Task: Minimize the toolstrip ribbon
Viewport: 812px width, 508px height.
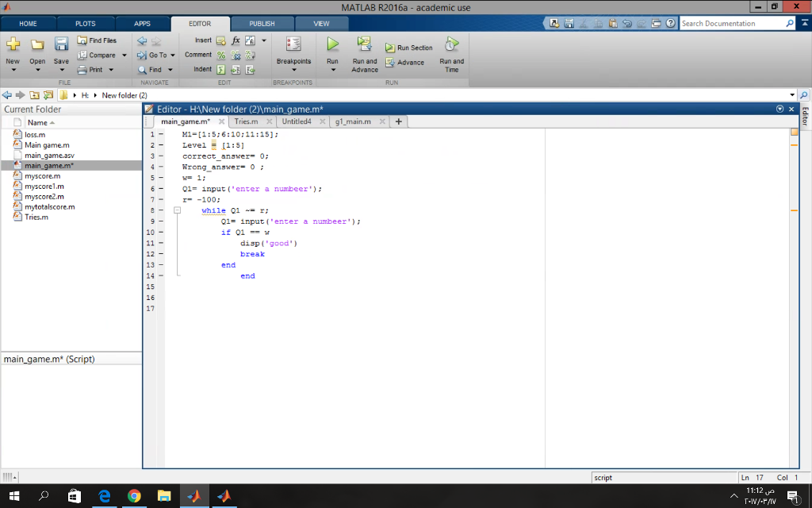Action: (805, 23)
